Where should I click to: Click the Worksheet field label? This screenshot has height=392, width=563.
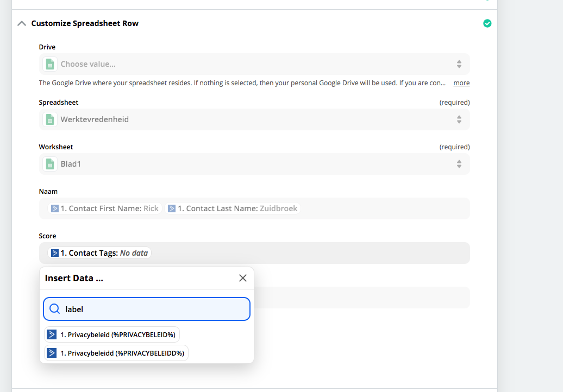coord(55,147)
